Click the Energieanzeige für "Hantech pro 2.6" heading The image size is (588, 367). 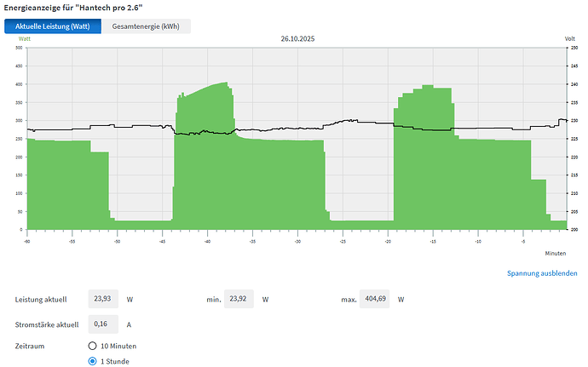point(78,8)
